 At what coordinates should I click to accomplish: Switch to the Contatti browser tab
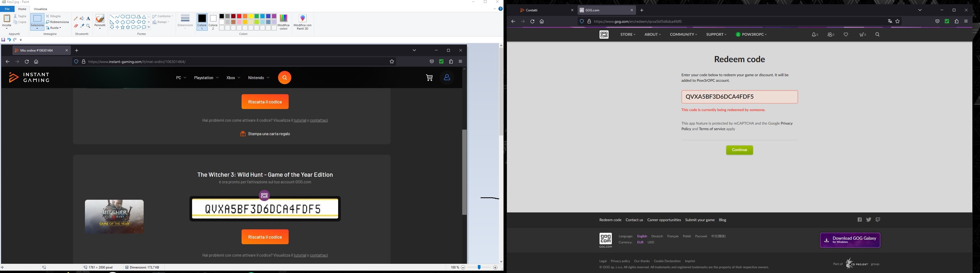pyautogui.click(x=546, y=10)
